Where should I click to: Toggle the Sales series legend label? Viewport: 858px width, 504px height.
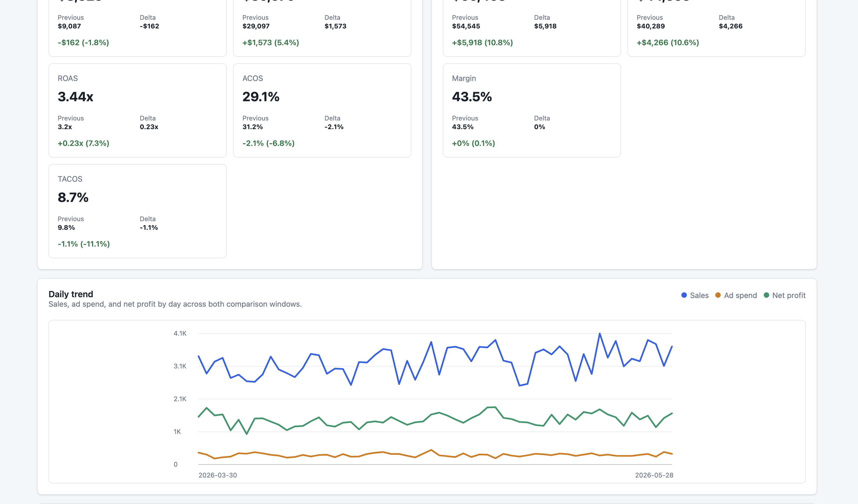coord(699,295)
